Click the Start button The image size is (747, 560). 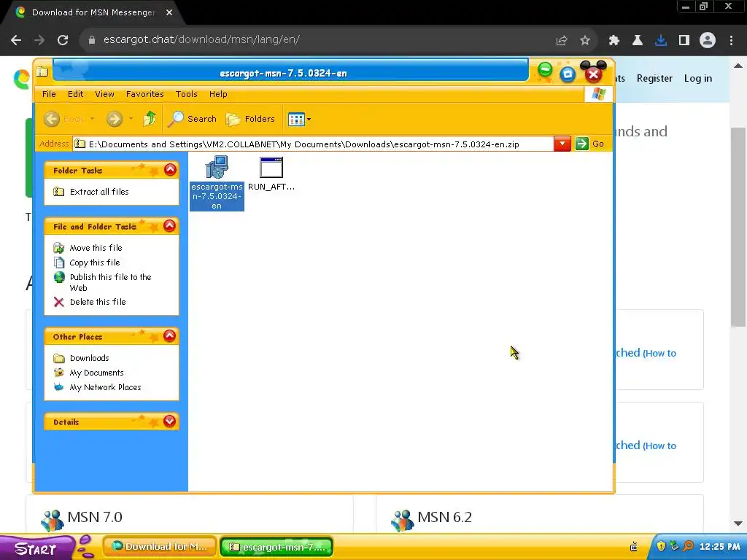[x=37, y=548]
